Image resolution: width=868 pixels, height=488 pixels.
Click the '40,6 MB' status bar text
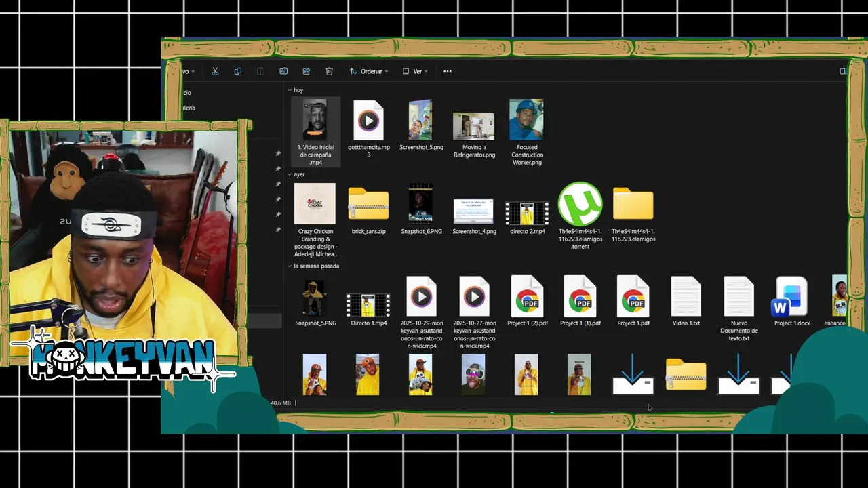point(281,403)
